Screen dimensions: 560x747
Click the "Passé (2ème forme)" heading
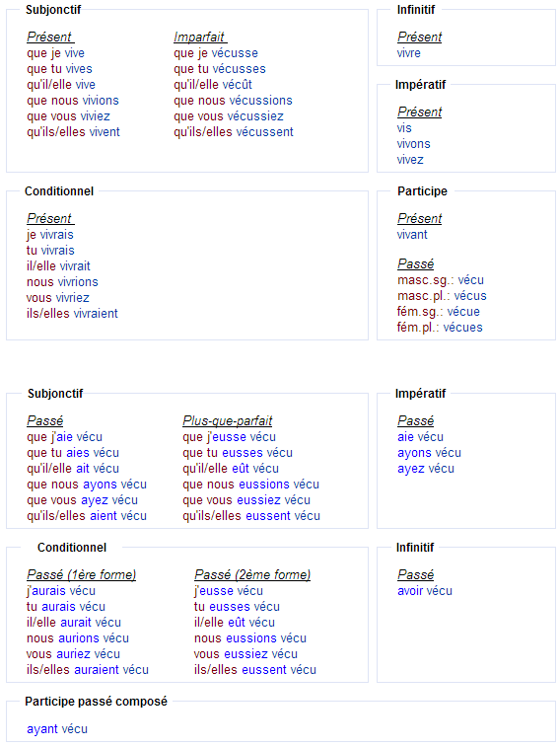[x=252, y=574]
